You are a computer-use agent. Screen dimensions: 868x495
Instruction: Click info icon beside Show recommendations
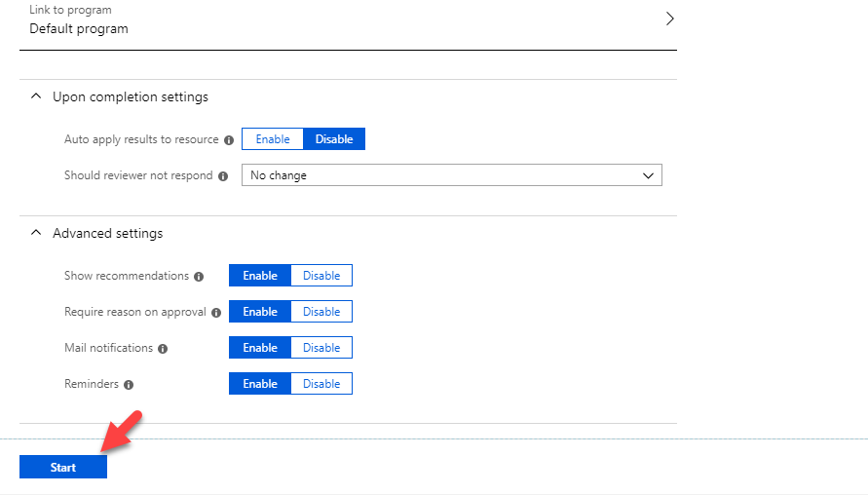click(199, 277)
